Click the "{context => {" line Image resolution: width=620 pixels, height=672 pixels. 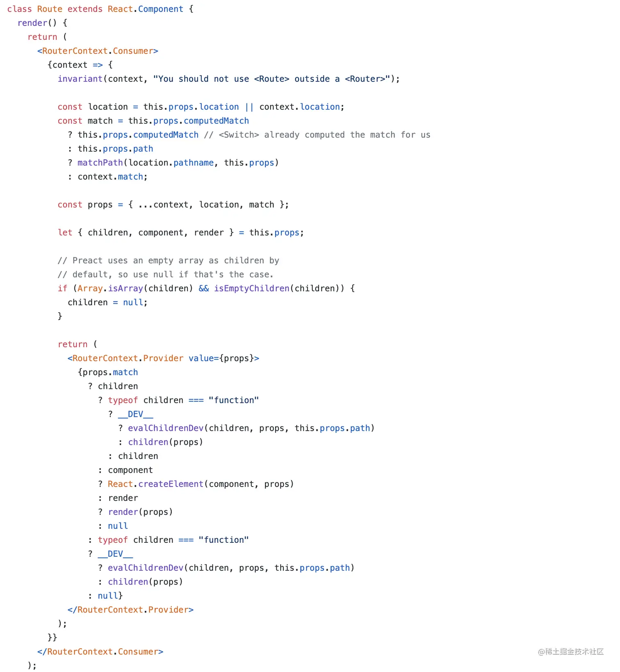click(80, 65)
